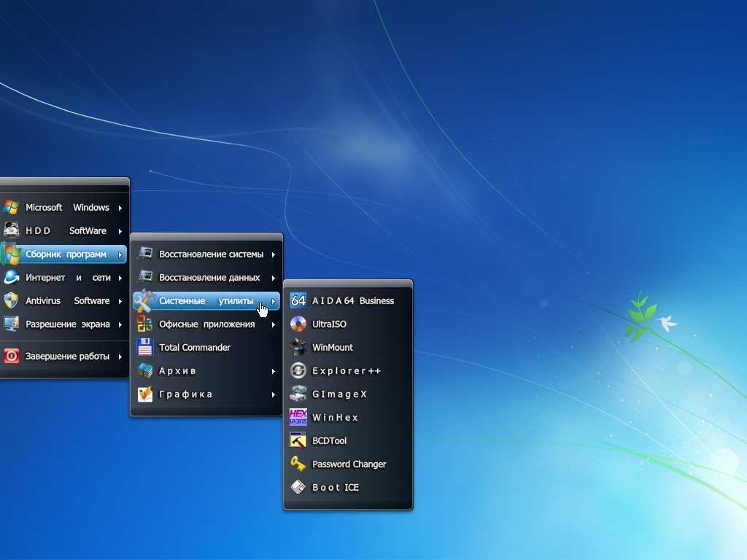Click the UltraISO disc icon
Viewport: 747px width, 560px height.
298,324
